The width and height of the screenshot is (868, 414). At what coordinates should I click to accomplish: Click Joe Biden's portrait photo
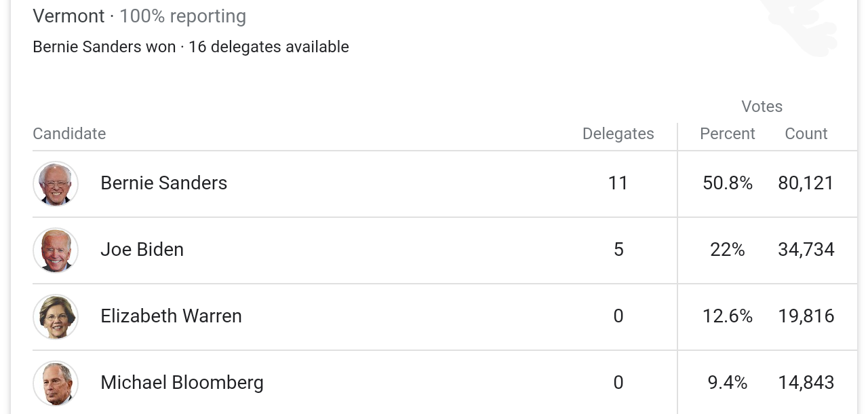tap(56, 250)
